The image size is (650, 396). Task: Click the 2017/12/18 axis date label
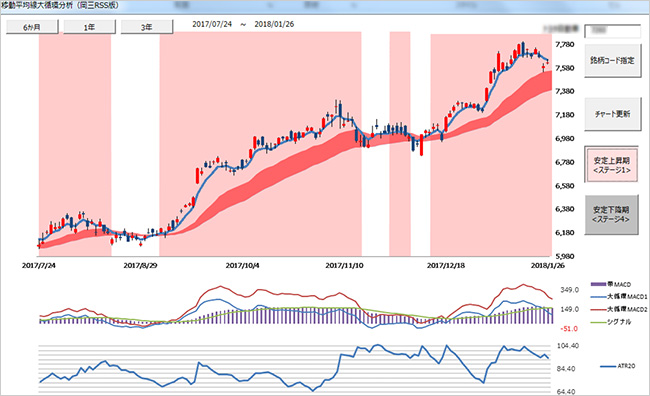pyautogui.click(x=446, y=265)
